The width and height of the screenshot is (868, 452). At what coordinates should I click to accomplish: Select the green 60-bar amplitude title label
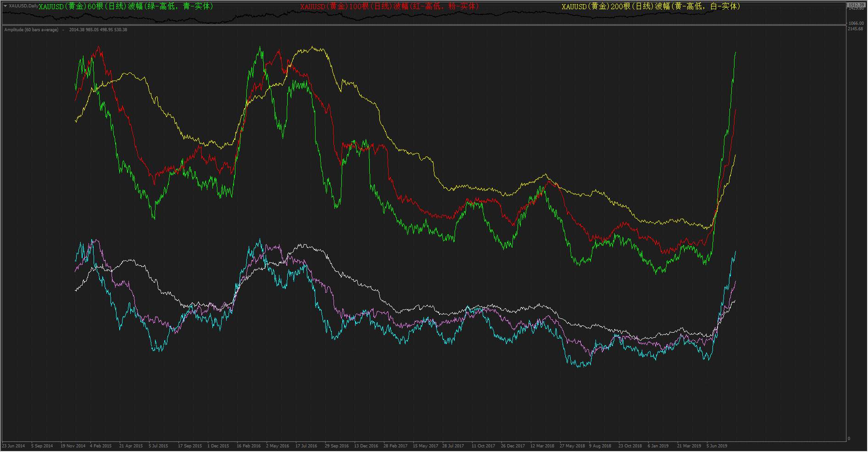(126, 6)
